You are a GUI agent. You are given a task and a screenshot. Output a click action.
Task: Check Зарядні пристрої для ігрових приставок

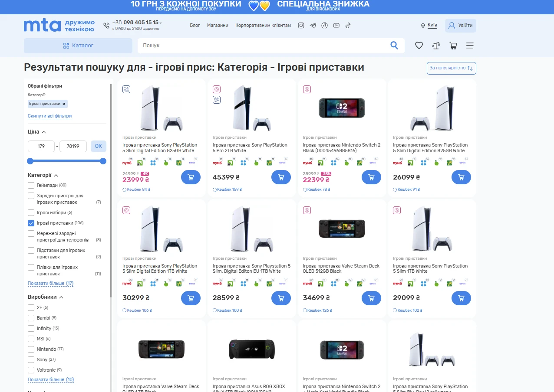(31, 196)
